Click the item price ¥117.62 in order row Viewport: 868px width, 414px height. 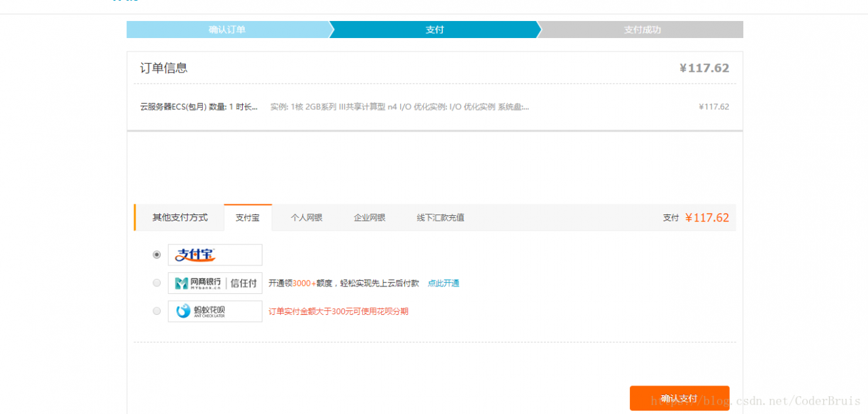point(714,107)
